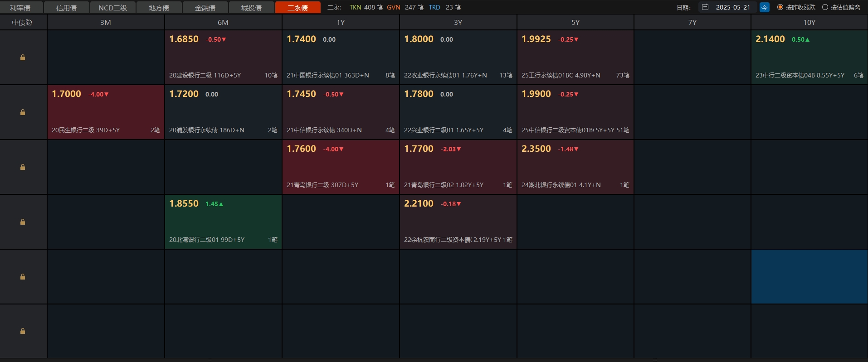
Task: Click the 中债隐 header cell
Action: click(x=23, y=22)
